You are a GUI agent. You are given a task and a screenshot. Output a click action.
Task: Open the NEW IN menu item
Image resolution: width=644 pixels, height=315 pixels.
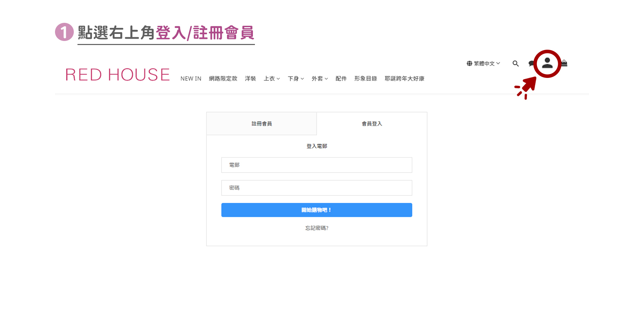(x=191, y=79)
